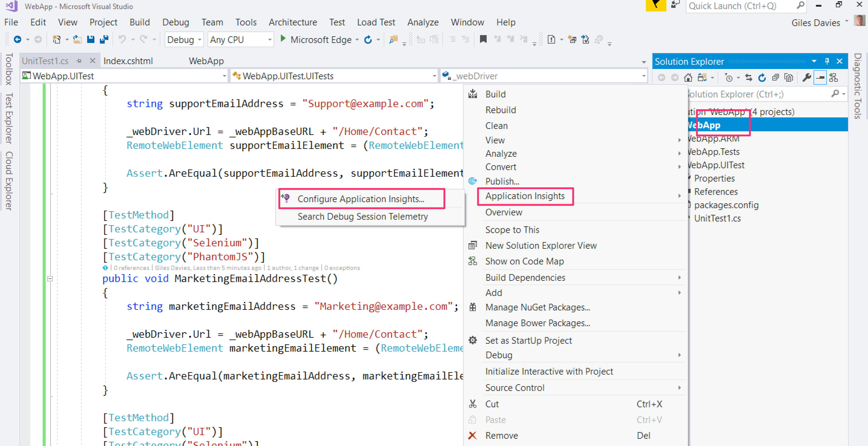This screenshot has width=868, height=446.
Task: Open the Debug configuration dropdown
Action: coord(184,40)
